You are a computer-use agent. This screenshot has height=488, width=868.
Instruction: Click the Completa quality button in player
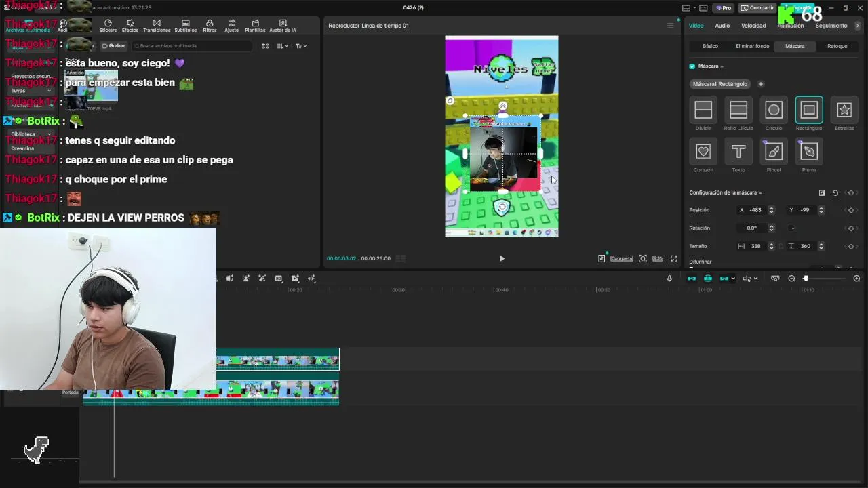[x=621, y=258]
